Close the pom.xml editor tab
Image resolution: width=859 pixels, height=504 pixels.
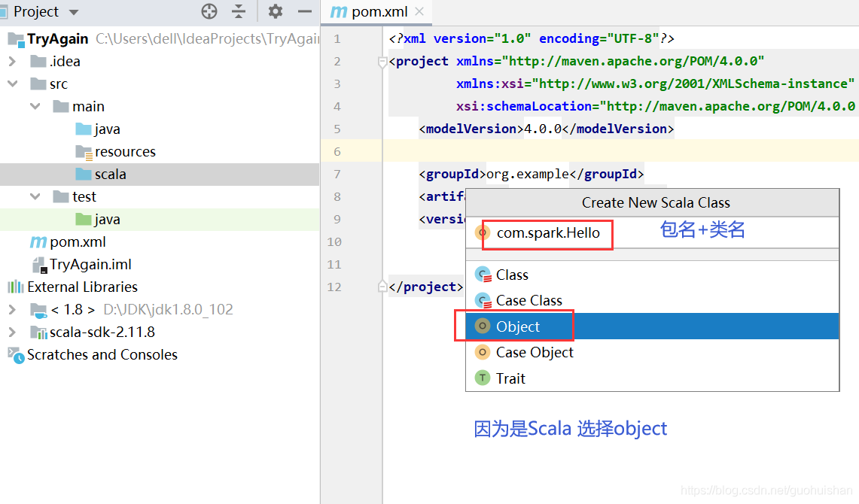click(x=419, y=11)
